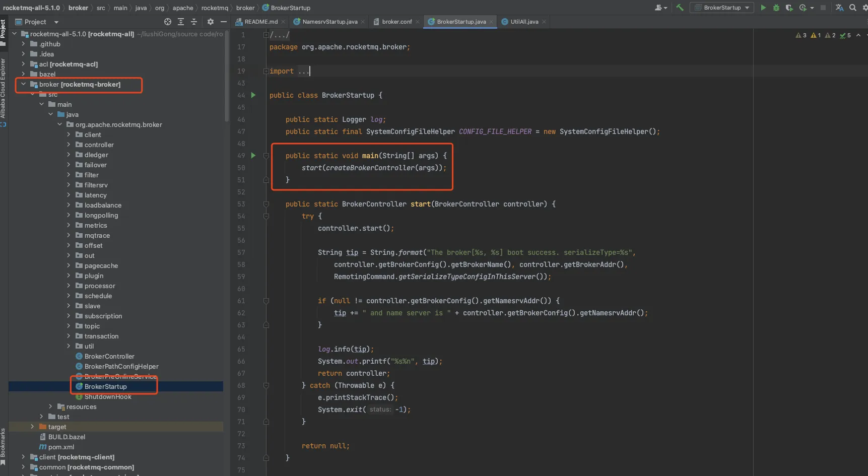Select opened file crosshair icon in Project panel
This screenshot has height=476, width=868.
[x=168, y=22]
